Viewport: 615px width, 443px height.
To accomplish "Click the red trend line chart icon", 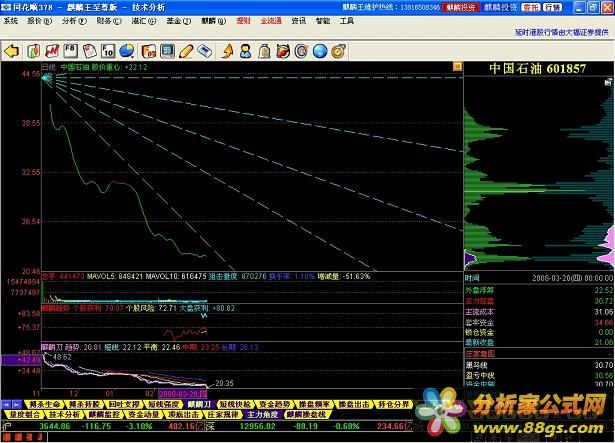I will point(52,51).
